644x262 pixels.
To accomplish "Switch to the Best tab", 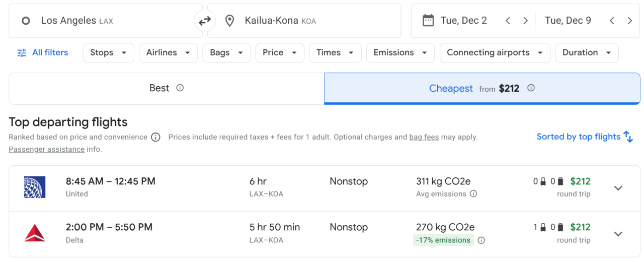I will point(167,88).
